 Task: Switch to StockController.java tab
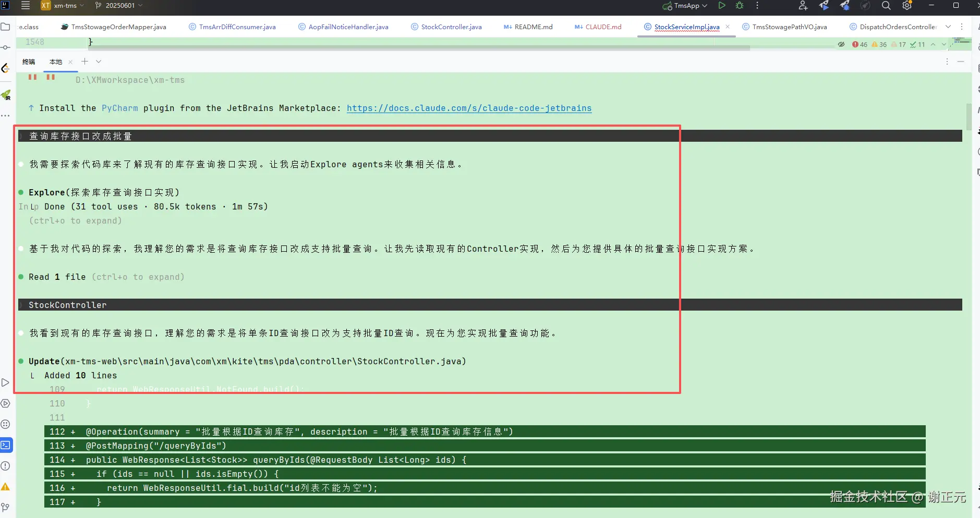[x=446, y=27]
